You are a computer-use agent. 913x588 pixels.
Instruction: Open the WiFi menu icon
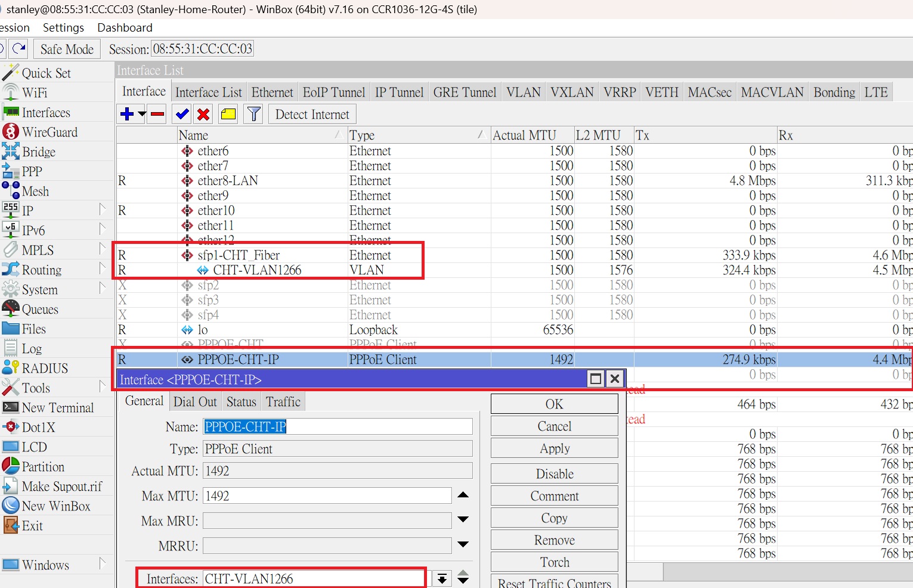[x=11, y=92]
